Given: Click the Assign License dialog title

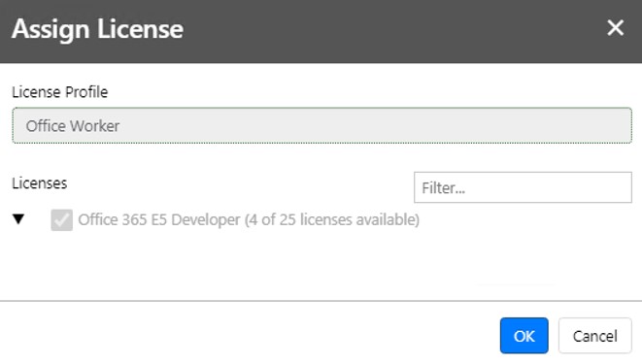Looking at the screenshot, I should click(x=97, y=29).
